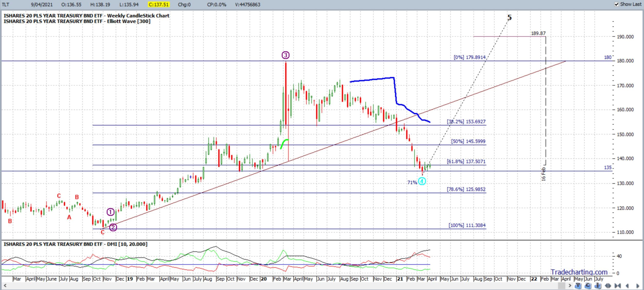
Task: Click the 71% retracement label
Action: (412, 182)
